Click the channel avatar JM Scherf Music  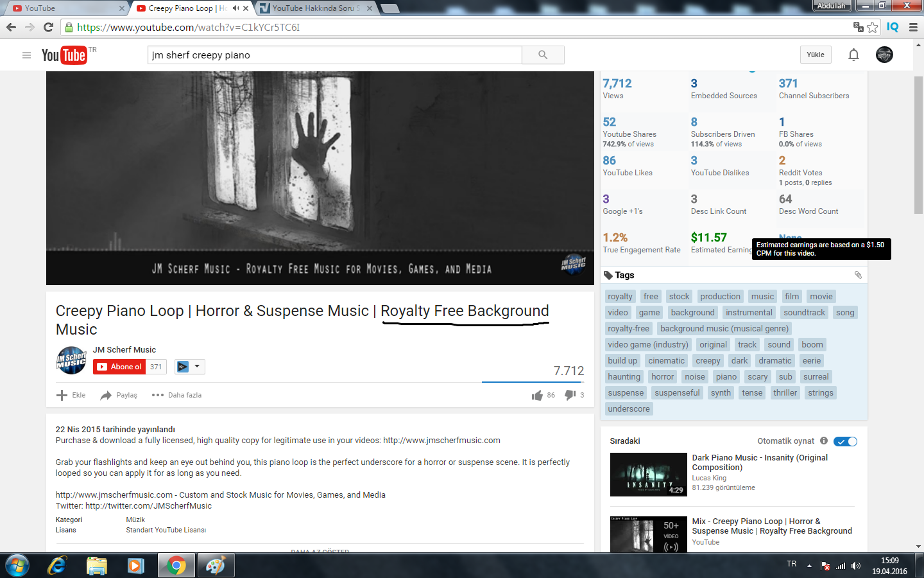pos(71,360)
